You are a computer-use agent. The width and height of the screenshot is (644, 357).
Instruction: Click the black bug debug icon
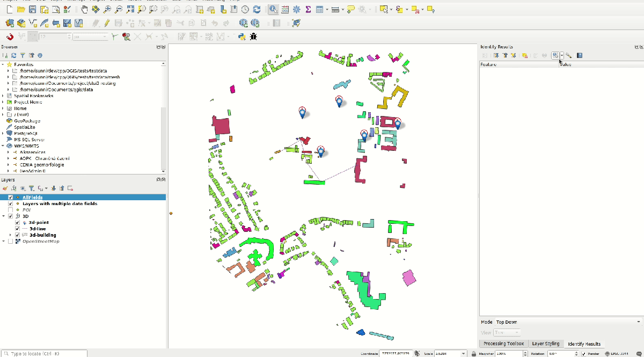point(253,37)
